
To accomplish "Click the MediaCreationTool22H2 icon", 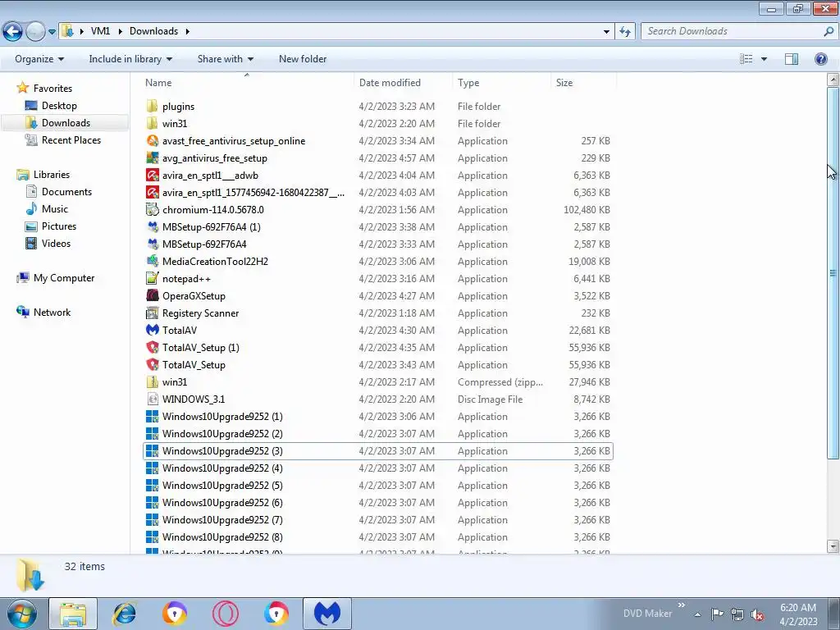I will (x=152, y=262).
